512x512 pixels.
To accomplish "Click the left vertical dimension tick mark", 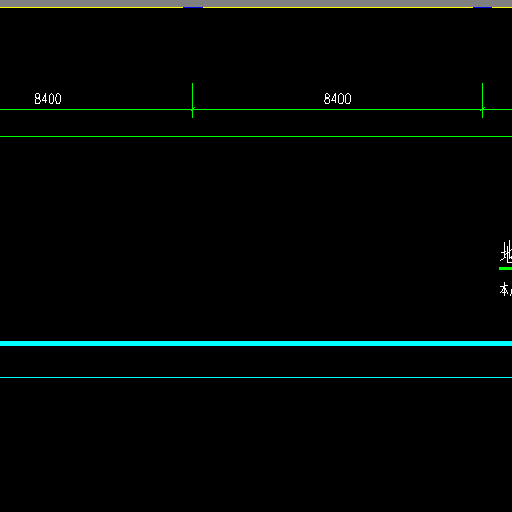I will pos(192,100).
